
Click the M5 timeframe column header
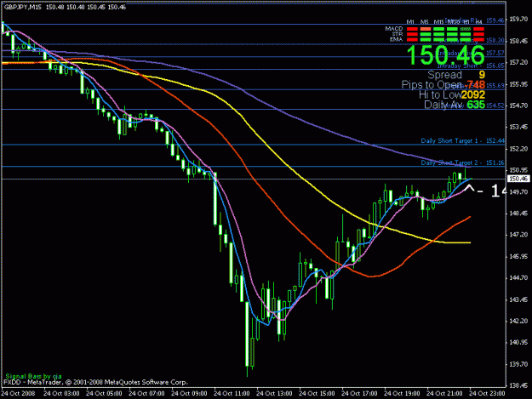(424, 22)
